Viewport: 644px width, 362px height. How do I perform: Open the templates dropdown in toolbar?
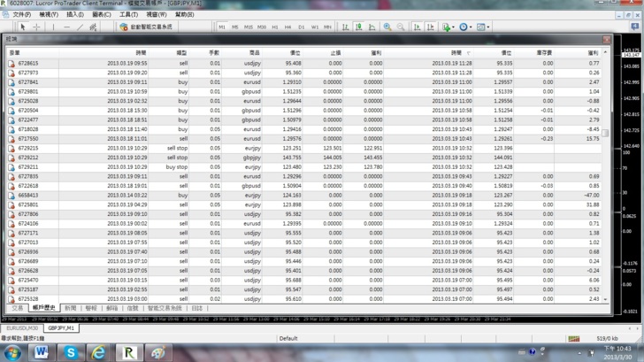click(x=483, y=27)
